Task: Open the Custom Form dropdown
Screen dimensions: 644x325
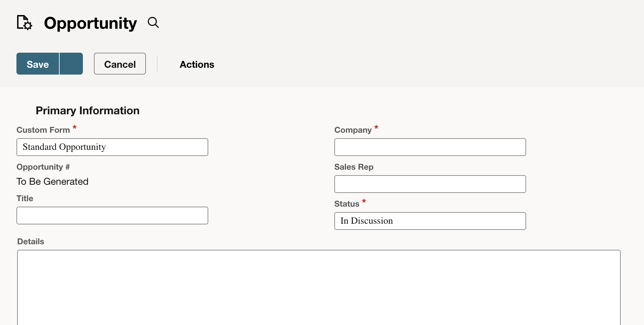Action: pyautogui.click(x=112, y=147)
